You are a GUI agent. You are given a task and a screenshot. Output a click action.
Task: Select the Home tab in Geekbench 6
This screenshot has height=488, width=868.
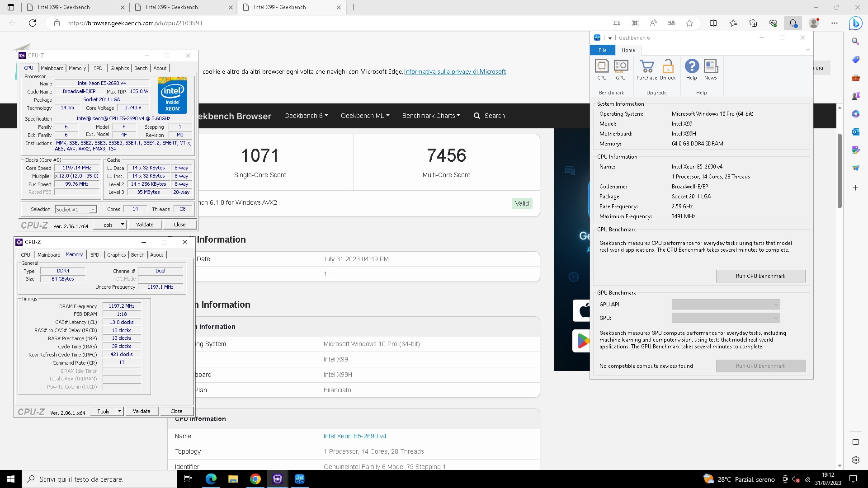[628, 50]
